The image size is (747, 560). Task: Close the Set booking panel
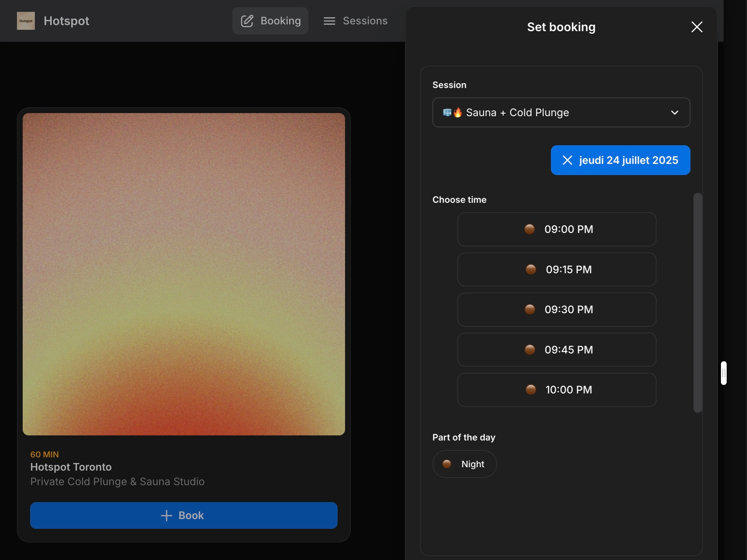pyautogui.click(x=697, y=27)
